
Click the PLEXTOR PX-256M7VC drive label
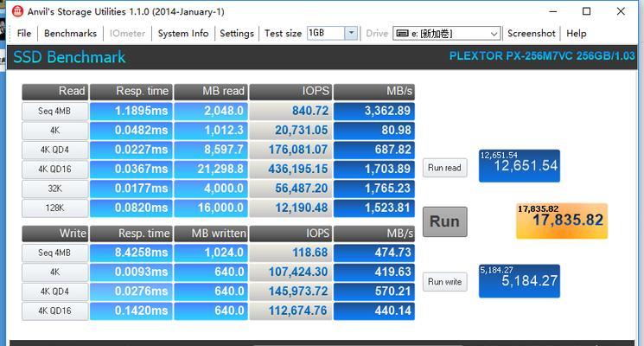542,56
